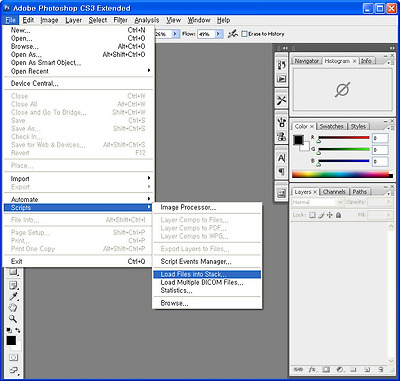Click the toolbox foreground color swatch
The image size is (400, 381).
(x=11, y=340)
